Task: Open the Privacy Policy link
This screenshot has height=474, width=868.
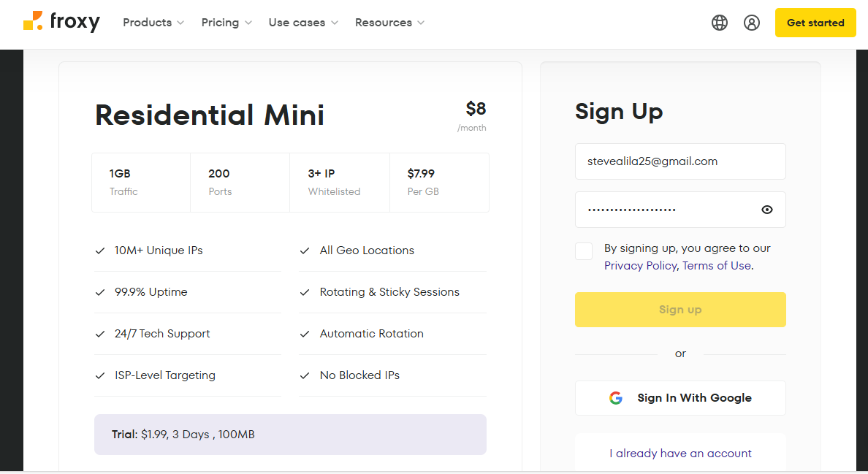Action: (640, 266)
